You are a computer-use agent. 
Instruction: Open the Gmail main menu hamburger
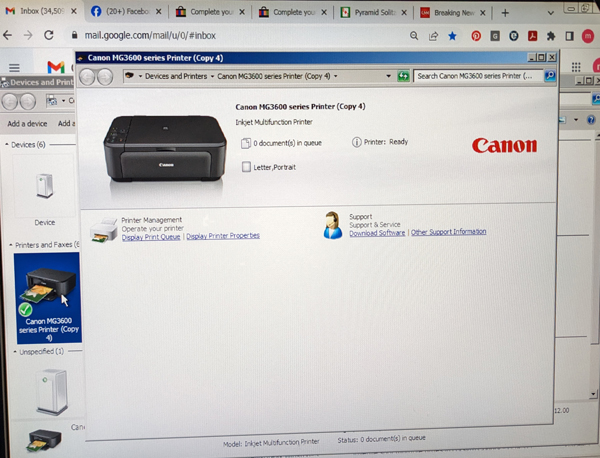[x=14, y=68]
